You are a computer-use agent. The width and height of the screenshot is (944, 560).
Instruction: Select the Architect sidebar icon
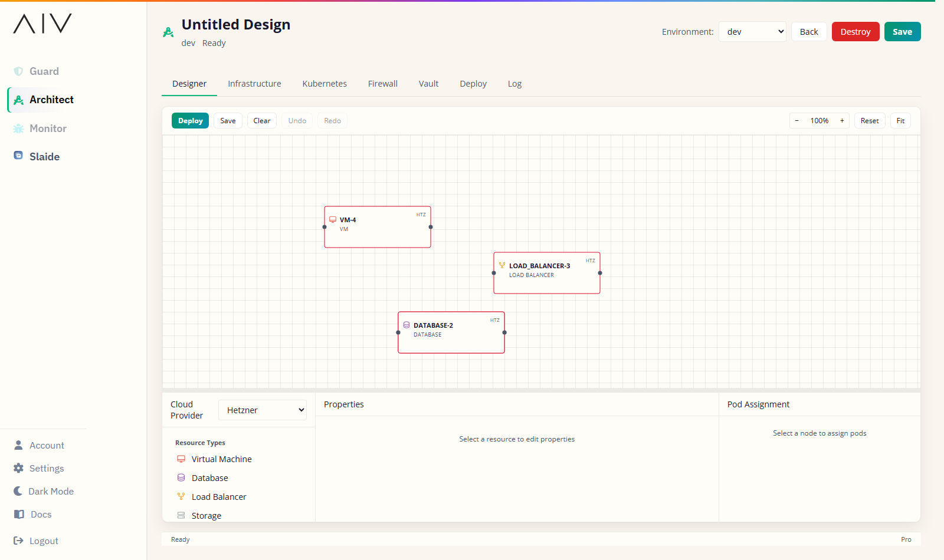19,100
